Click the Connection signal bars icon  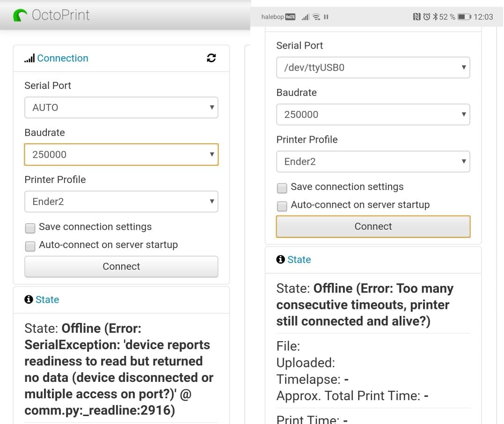(29, 58)
